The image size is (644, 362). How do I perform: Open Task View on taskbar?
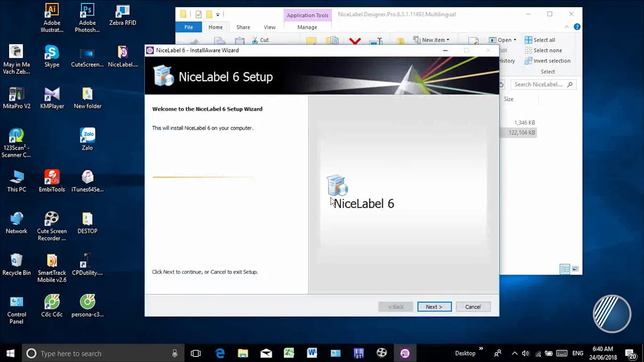(196, 353)
